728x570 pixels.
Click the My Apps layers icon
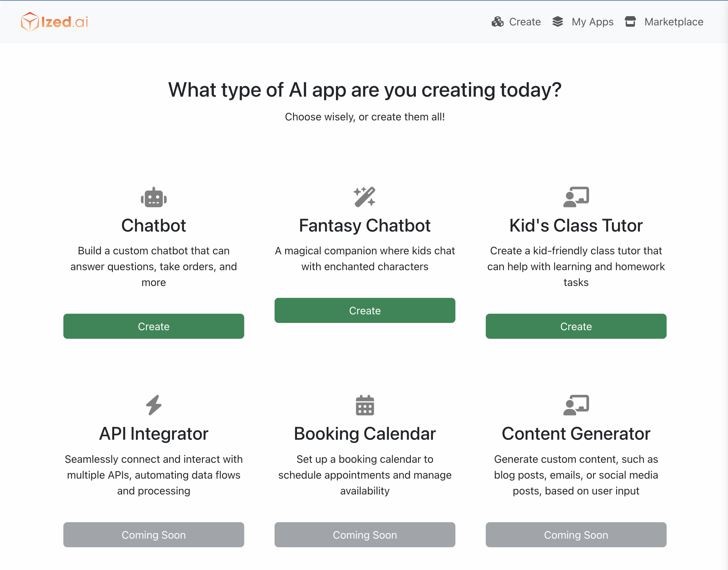coord(557,22)
